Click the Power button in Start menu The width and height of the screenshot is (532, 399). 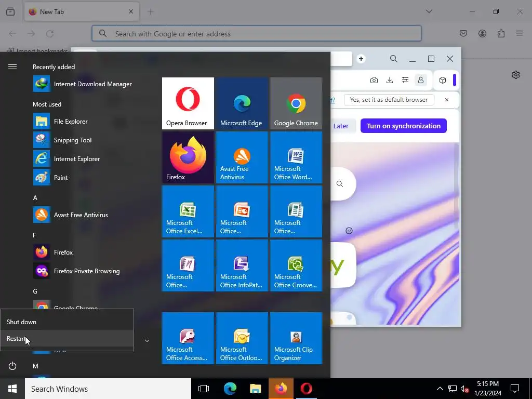coord(12,366)
